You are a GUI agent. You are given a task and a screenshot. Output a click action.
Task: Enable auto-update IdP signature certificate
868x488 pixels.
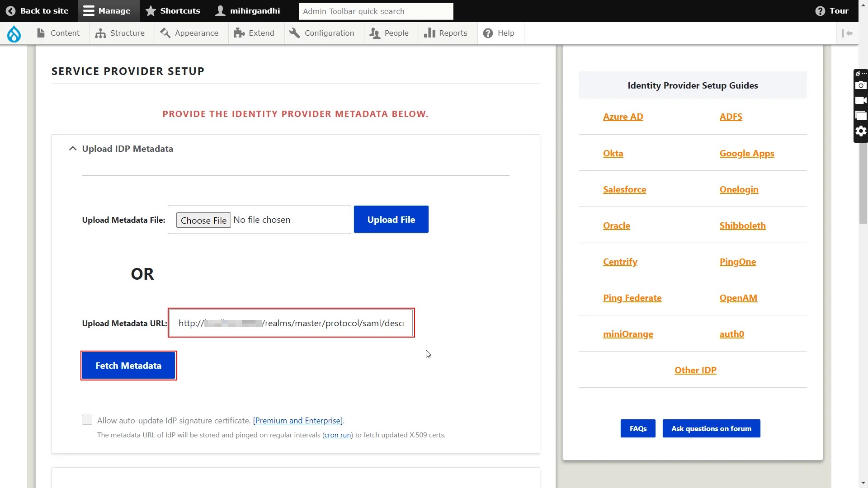tap(87, 420)
